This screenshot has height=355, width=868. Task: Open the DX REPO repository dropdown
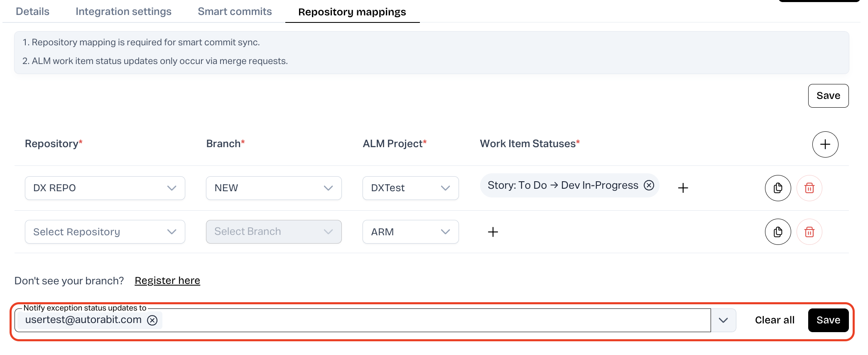point(105,188)
